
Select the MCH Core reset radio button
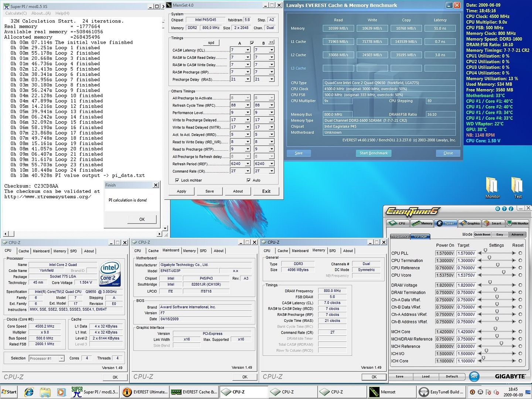(x=521, y=332)
